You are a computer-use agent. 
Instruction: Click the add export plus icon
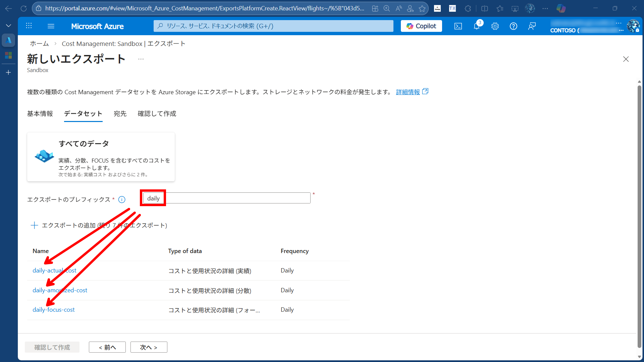[35, 225]
